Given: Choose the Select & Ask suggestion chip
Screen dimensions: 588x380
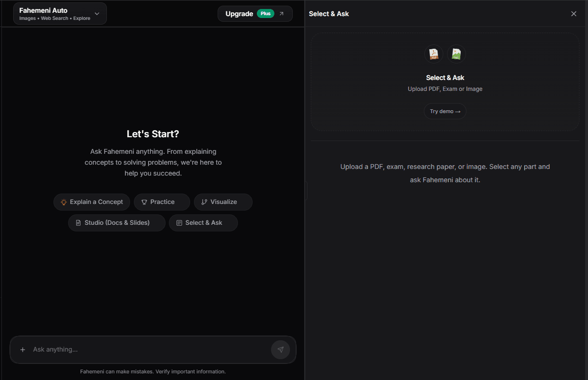Looking at the screenshot, I should pos(203,223).
